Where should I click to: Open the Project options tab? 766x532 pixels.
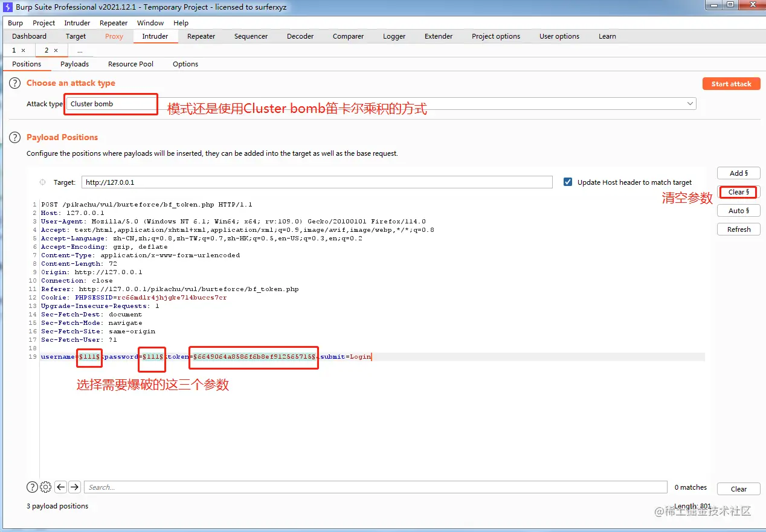point(496,36)
